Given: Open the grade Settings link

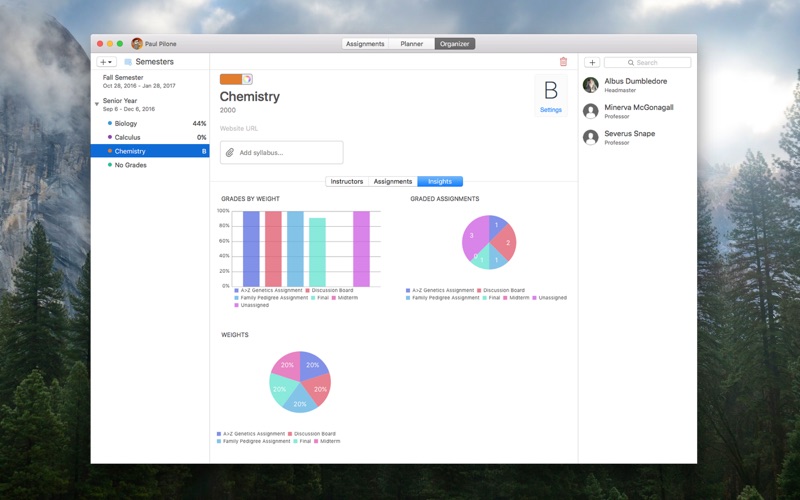Looking at the screenshot, I should (x=551, y=110).
